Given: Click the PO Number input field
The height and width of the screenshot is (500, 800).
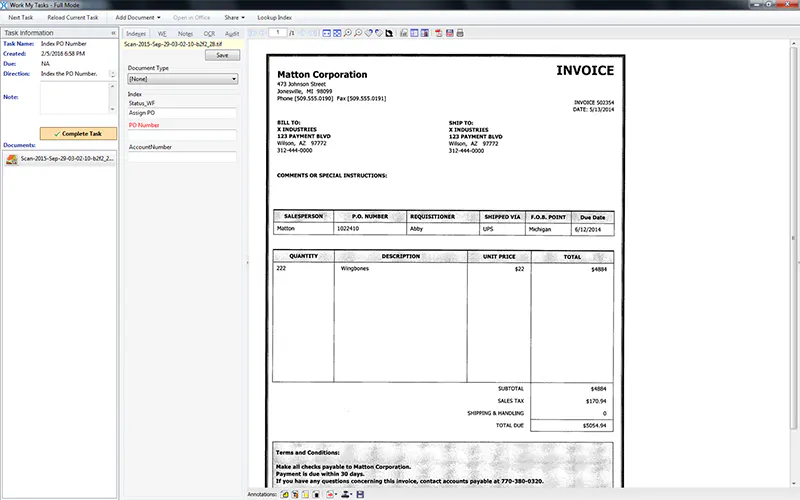Looking at the screenshot, I should (x=182, y=135).
